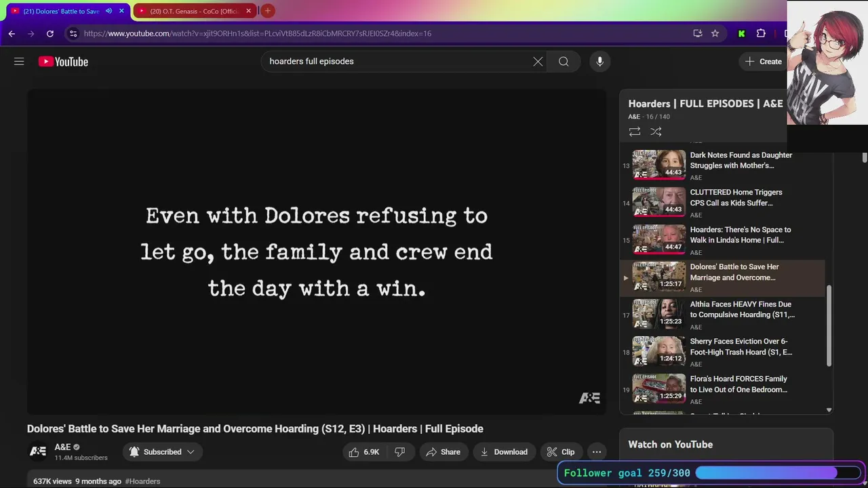Click video title Dolores' Battle to Save Her Marriage
This screenshot has width=868, height=488.
pos(255,429)
